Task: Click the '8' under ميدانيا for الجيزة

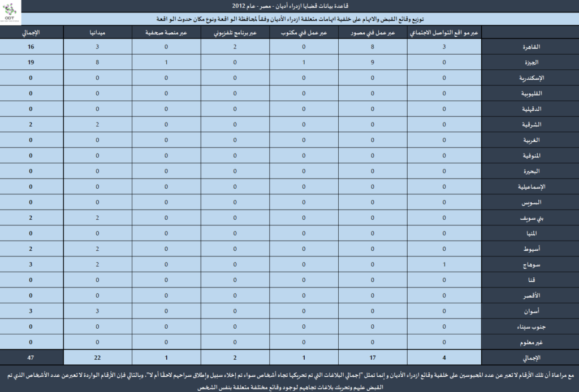Action: [x=97, y=62]
